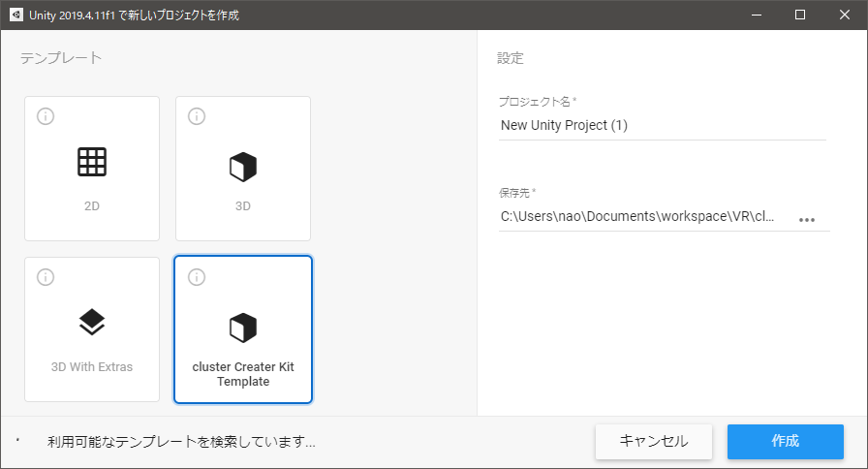Choose the 3D With Extras template
868x469 pixels.
tap(92, 329)
